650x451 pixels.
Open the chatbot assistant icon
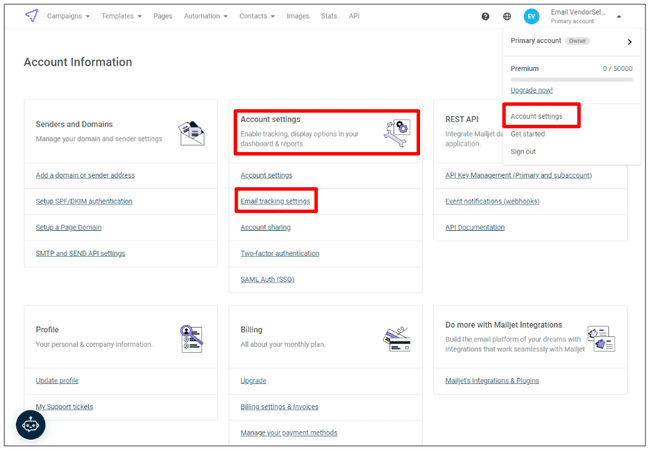pos(31,424)
